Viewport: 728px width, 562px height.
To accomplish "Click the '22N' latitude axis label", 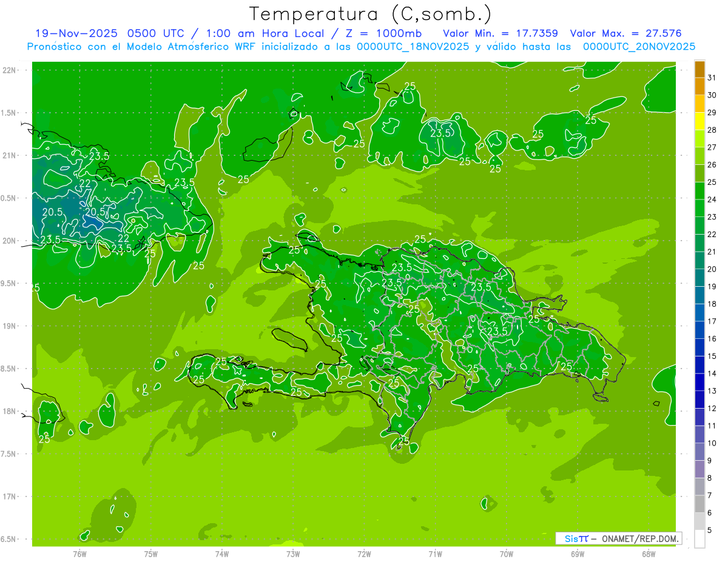I will click(x=10, y=70).
